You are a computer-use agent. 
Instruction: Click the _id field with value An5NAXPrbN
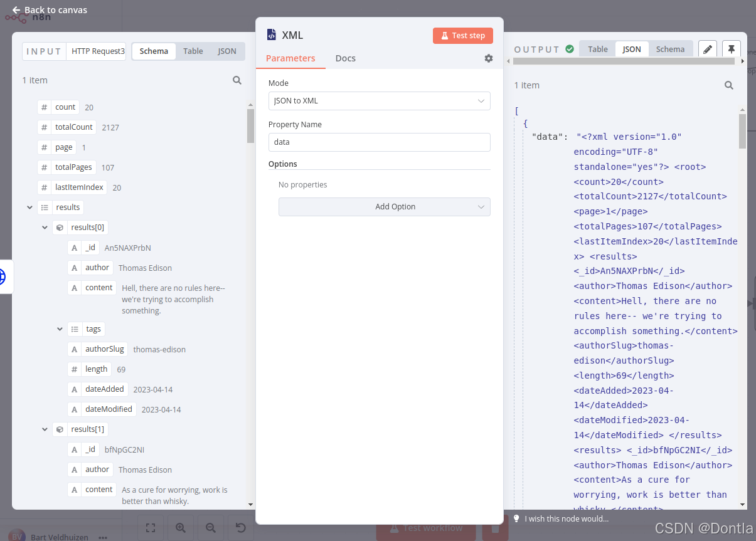pos(83,248)
